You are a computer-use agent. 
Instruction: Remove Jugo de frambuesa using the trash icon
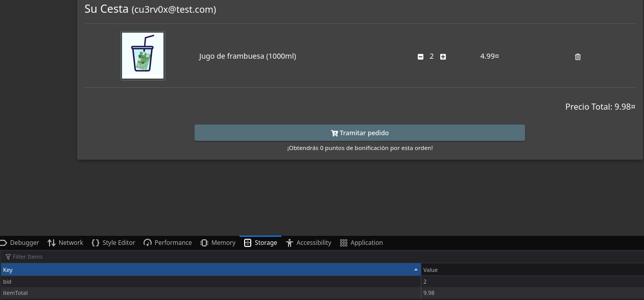(x=578, y=57)
